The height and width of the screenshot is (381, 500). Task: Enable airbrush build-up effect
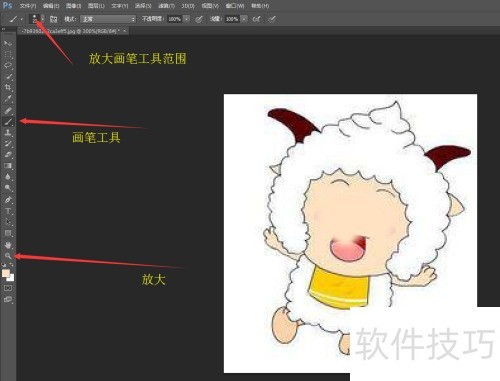pyautogui.click(x=256, y=19)
